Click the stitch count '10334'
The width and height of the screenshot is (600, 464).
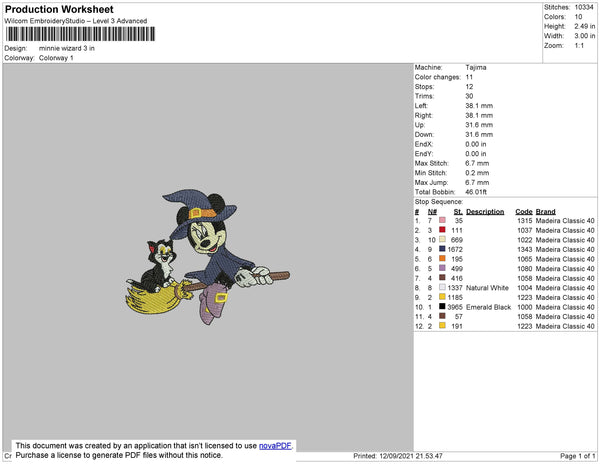pyautogui.click(x=584, y=7)
